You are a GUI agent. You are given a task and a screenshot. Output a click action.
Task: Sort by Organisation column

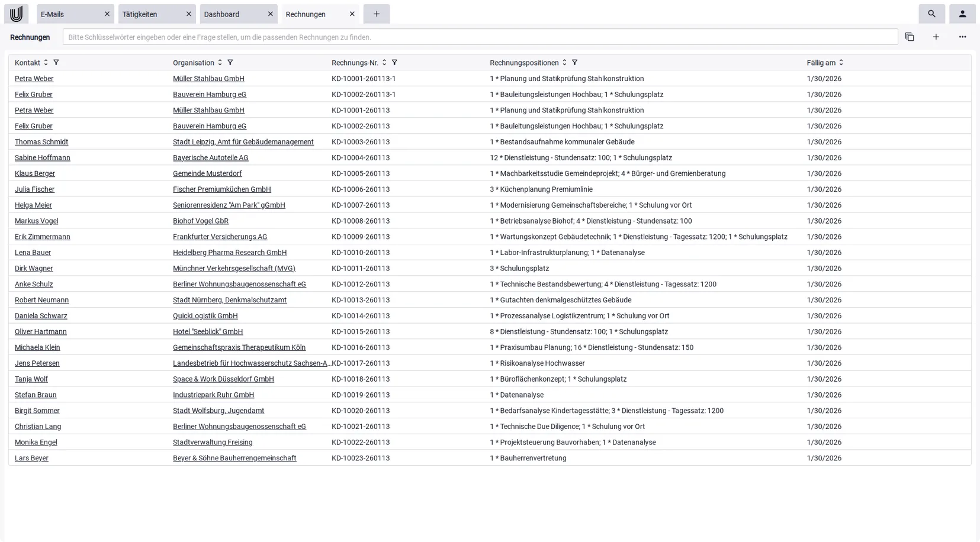(220, 62)
